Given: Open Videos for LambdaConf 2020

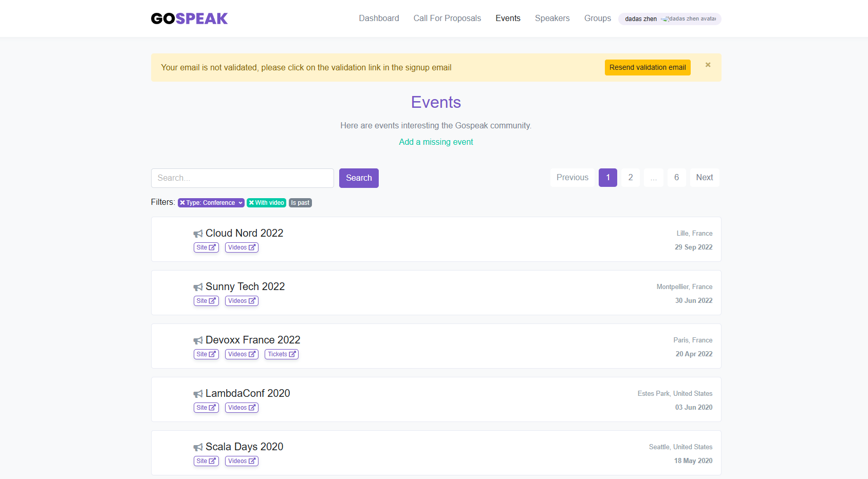Looking at the screenshot, I should coord(242,408).
